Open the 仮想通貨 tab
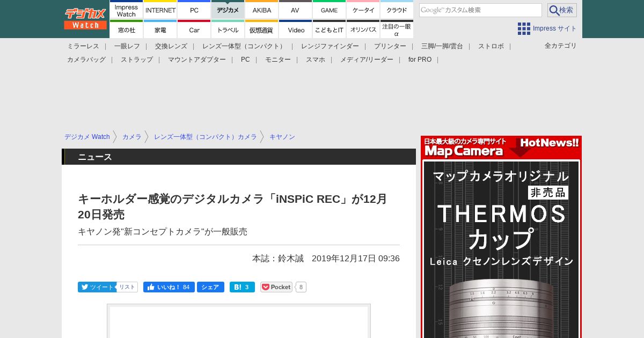The height and width of the screenshot is (338, 644). 262,29
